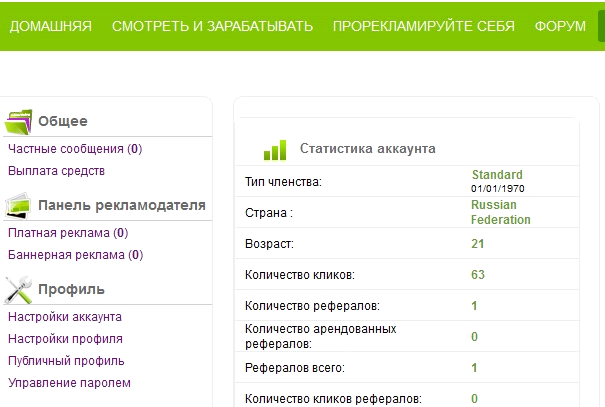Image resolution: width=605 pixels, height=407 pixels.
Task: Go to ПРОРЕКЛАМИРУЙТЕ СЕБЯ section
Action: point(424,26)
